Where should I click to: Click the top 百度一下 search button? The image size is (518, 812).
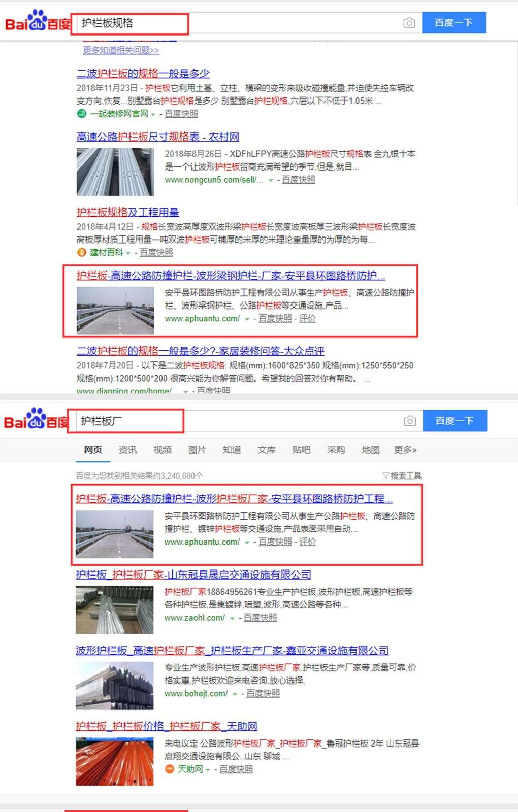tap(454, 23)
